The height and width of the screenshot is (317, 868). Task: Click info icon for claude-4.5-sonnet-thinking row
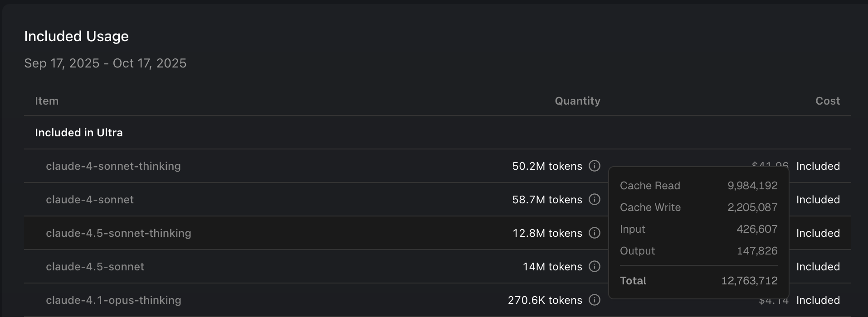[594, 233]
